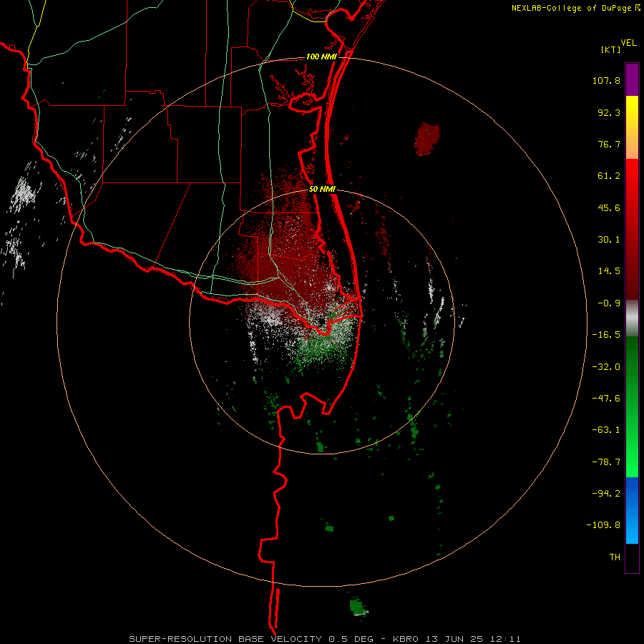Click the -47.6 scale value
Viewport: 644px width, 644px height.
(606, 399)
